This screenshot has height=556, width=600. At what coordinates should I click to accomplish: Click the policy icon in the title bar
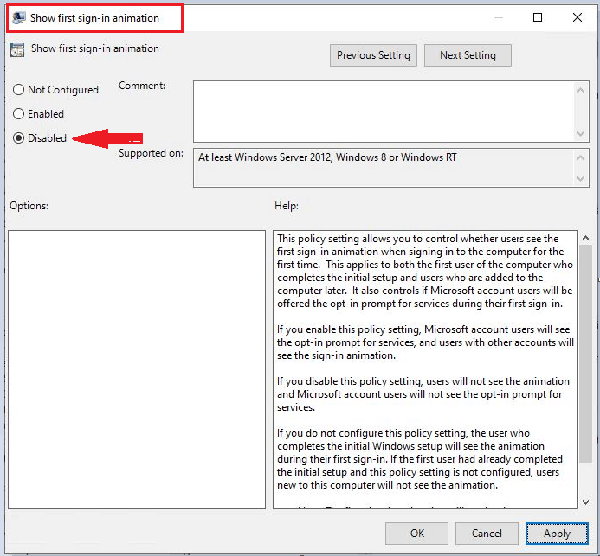pyautogui.click(x=18, y=17)
